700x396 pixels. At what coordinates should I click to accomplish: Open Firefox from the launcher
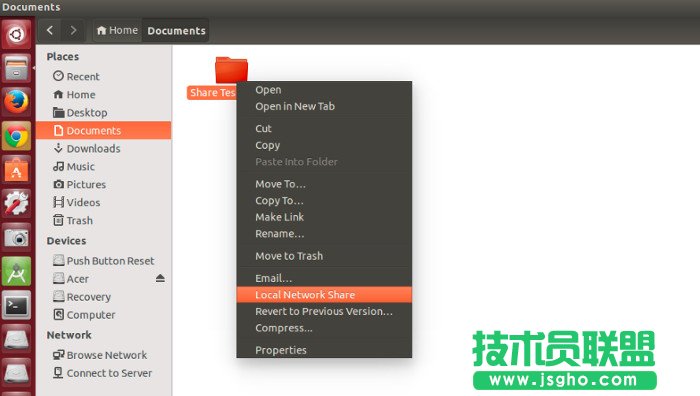(x=17, y=102)
